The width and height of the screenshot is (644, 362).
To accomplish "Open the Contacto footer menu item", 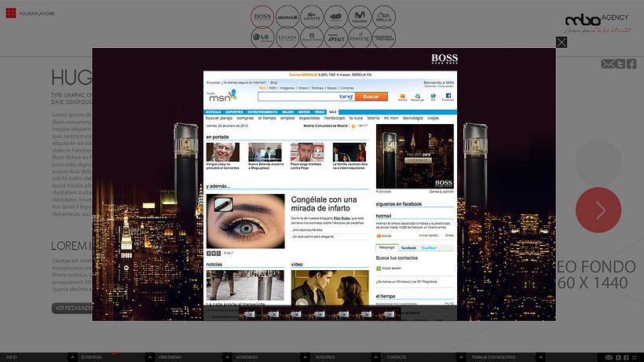I will tap(397, 357).
